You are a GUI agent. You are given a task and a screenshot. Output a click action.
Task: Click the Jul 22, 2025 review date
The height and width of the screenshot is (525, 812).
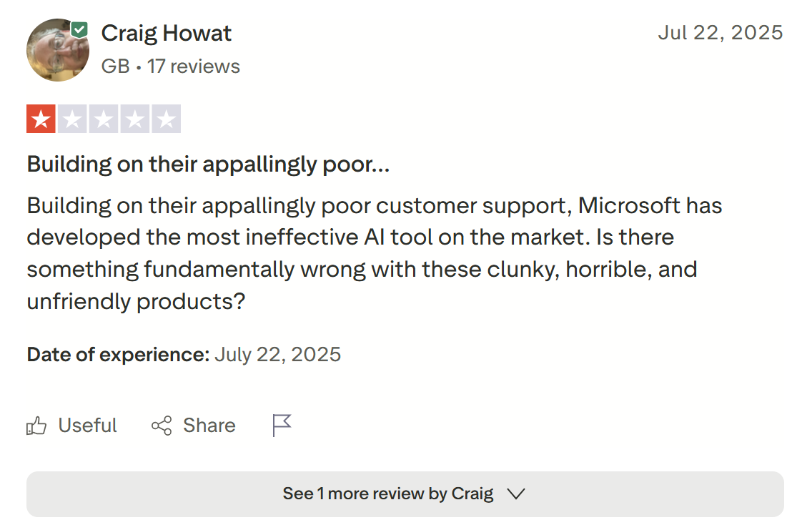tap(721, 33)
